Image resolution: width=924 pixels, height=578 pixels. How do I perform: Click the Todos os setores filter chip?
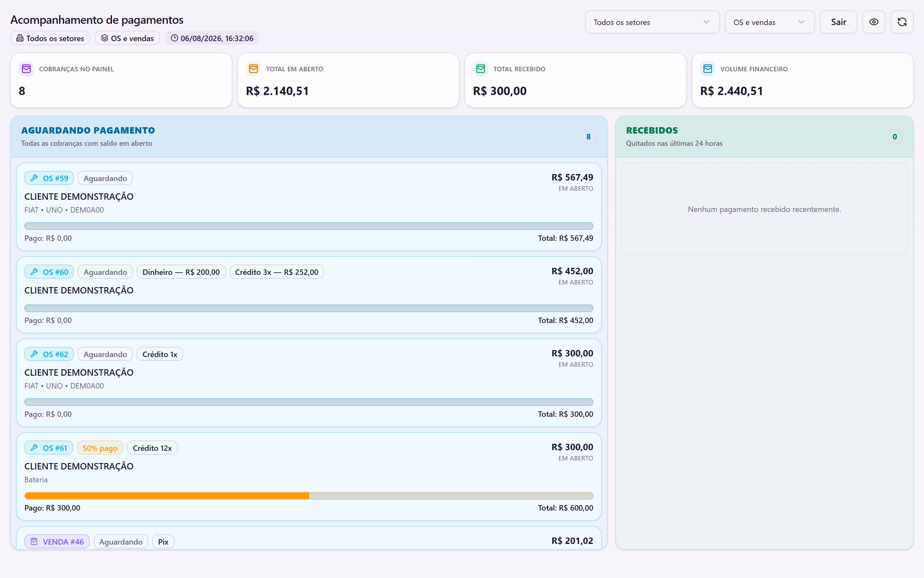point(50,38)
